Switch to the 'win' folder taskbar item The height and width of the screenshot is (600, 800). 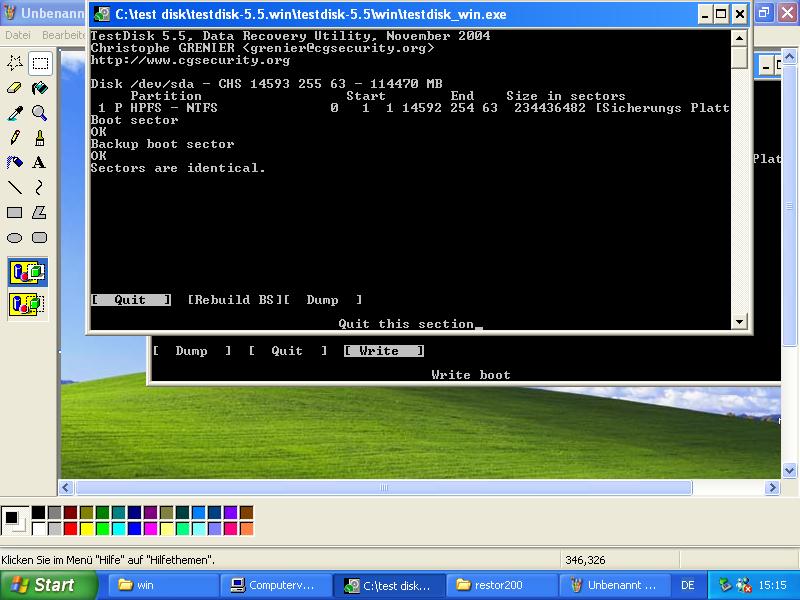(x=162, y=585)
